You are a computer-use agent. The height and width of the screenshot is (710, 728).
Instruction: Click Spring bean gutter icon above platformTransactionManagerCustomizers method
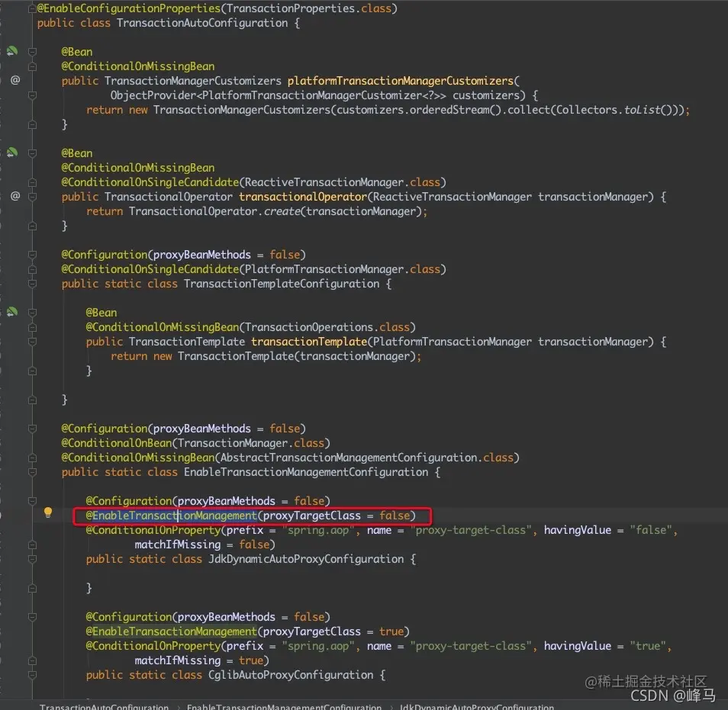[x=12, y=51]
